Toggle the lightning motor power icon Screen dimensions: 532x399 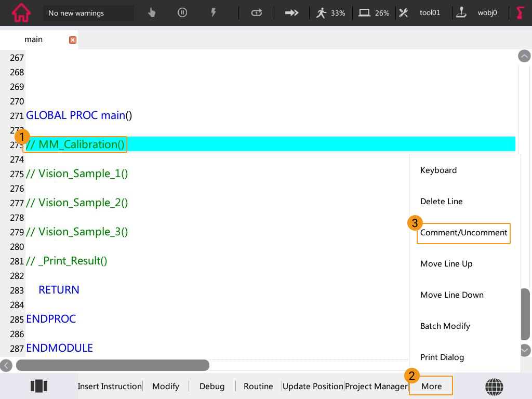click(213, 13)
